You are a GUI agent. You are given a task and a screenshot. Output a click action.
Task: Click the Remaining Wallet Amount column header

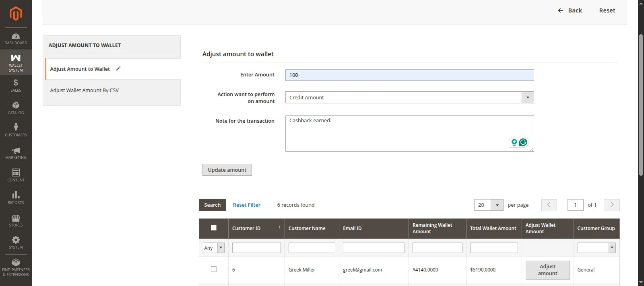click(437, 228)
